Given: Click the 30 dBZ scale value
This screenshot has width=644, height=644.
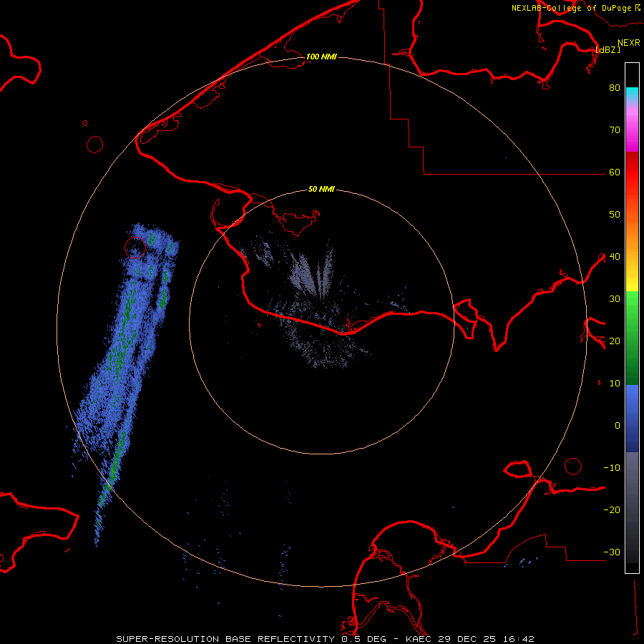Looking at the screenshot, I should [615, 299].
